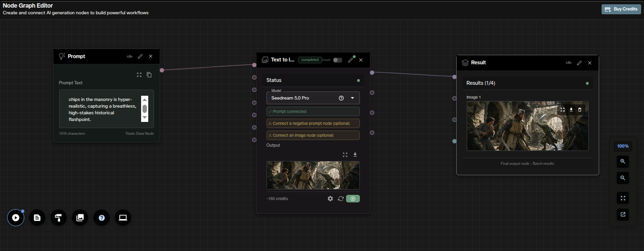Expand the output preview to fullscreen in Text to Image
644x251 pixels.
tap(345, 155)
